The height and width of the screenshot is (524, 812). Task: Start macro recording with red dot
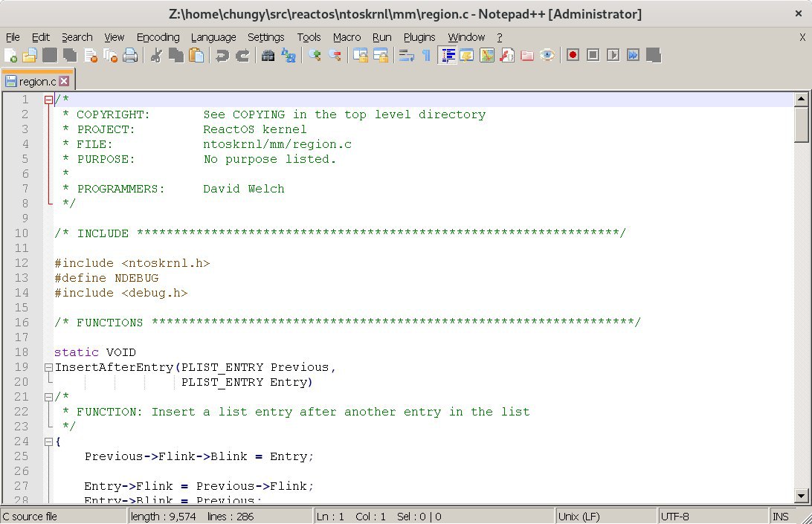[573, 56]
